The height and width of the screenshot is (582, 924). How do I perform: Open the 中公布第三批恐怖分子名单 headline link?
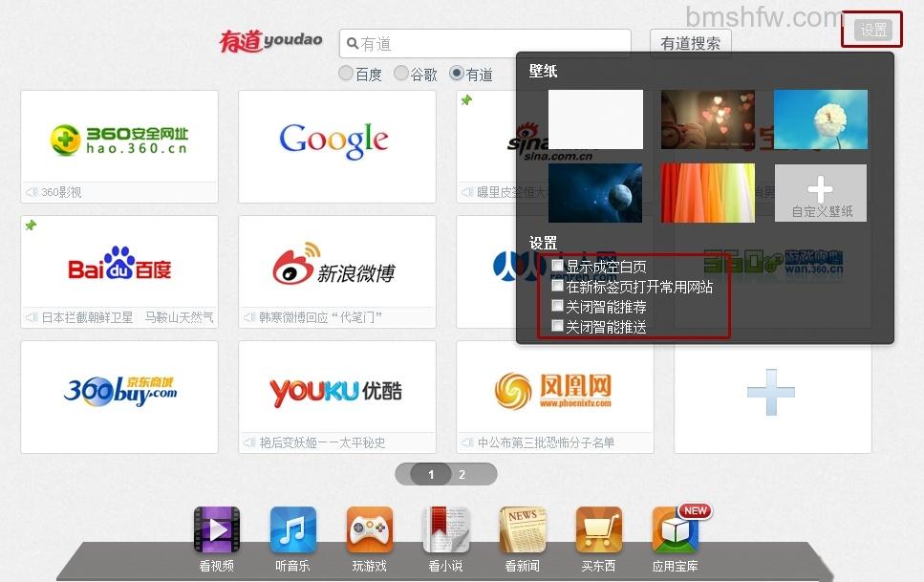(546, 442)
